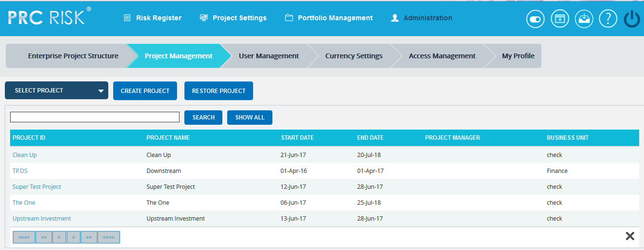The image size is (644, 250).
Task: Focus the project search text field
Action: coord(95,117)
